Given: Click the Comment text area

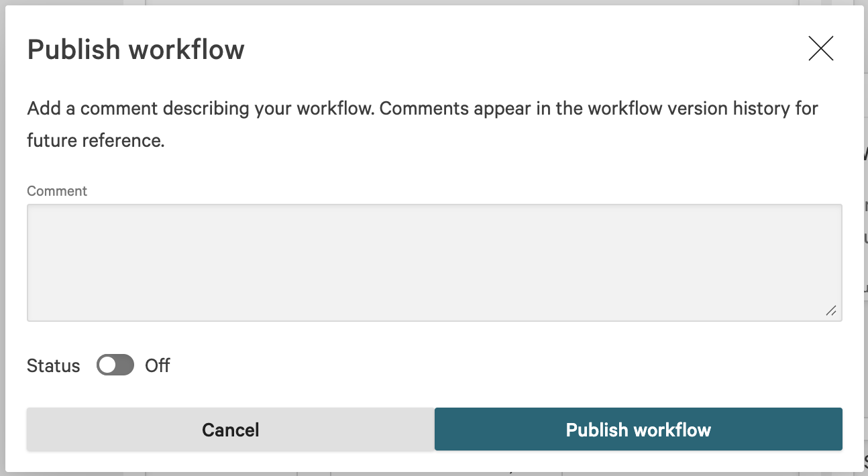Looking at the screenshot, I should [434, 262].
